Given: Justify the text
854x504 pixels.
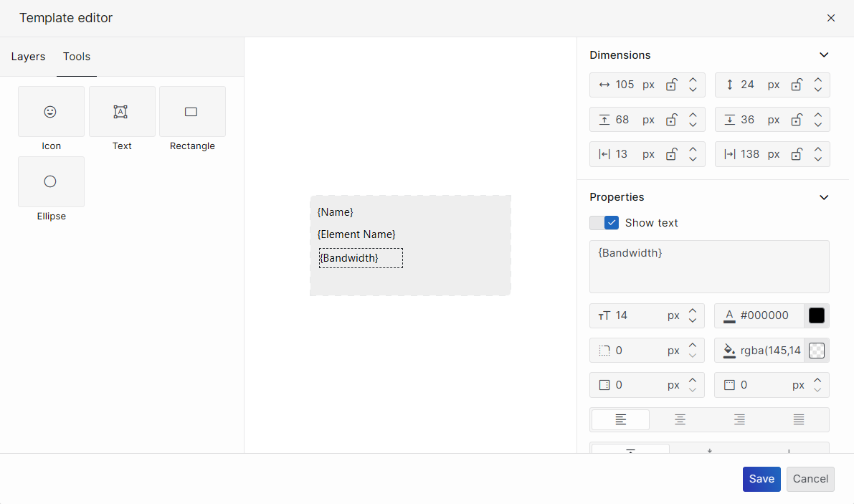Looking at the screenshot, I should [x=799, y=419].
